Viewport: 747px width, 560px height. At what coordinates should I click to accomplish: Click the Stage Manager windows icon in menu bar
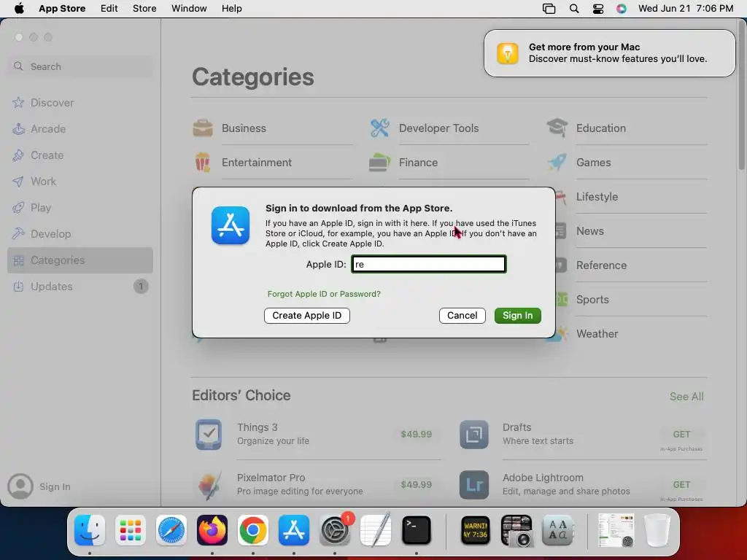tap(549, 9)
